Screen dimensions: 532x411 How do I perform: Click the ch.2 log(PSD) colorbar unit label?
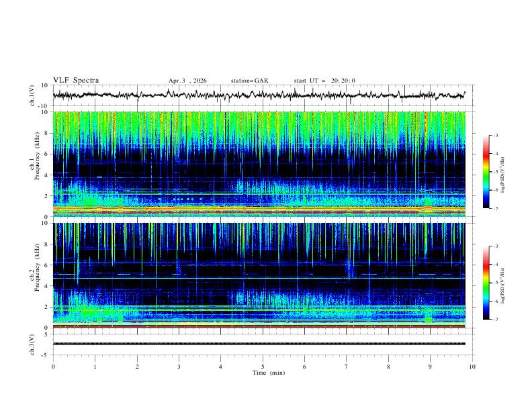(503, 285)
